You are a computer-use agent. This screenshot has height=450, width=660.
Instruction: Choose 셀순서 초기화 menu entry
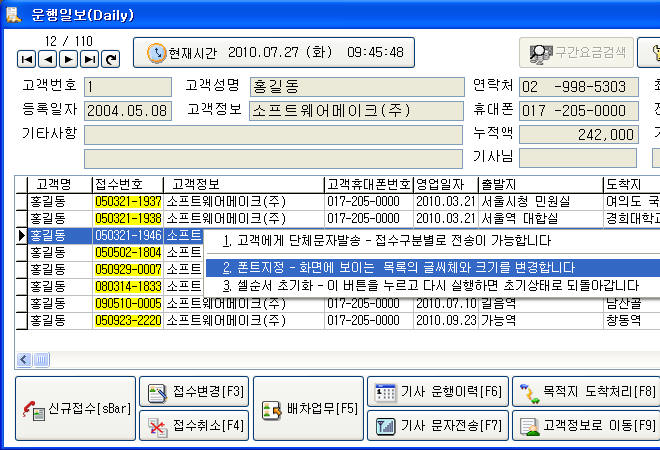432,286
